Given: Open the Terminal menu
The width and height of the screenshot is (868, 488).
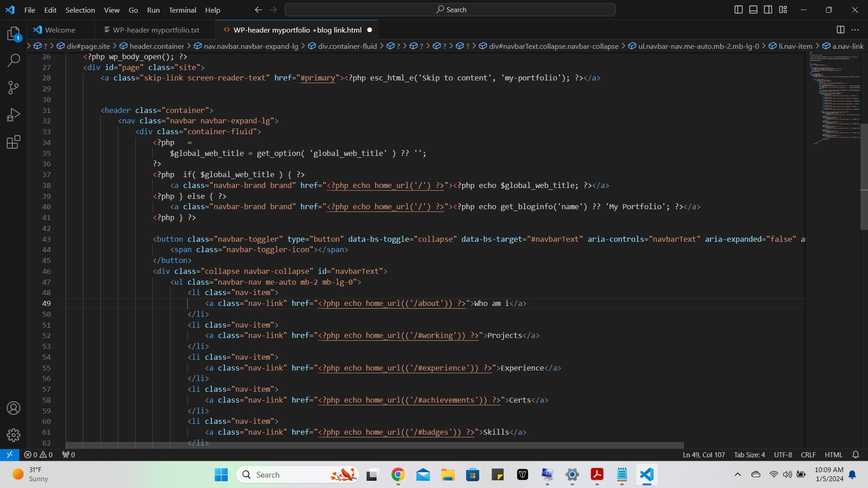Looking at the screenshot, I should pyautogui.click(x=182, y=10).
